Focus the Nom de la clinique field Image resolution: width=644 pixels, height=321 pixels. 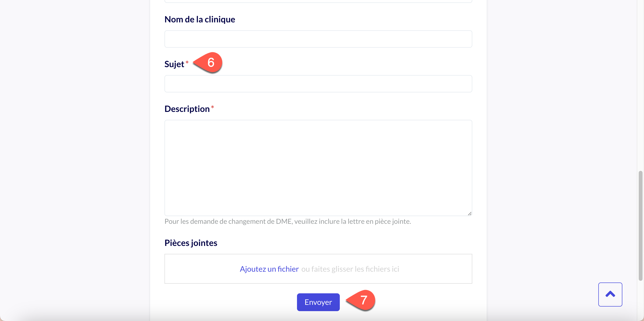click(x=318, y=39)
